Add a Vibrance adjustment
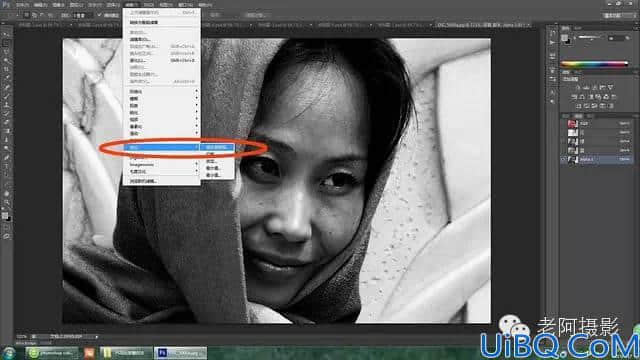This screenshot has width=640, height=360. click(x=610, y=87)
